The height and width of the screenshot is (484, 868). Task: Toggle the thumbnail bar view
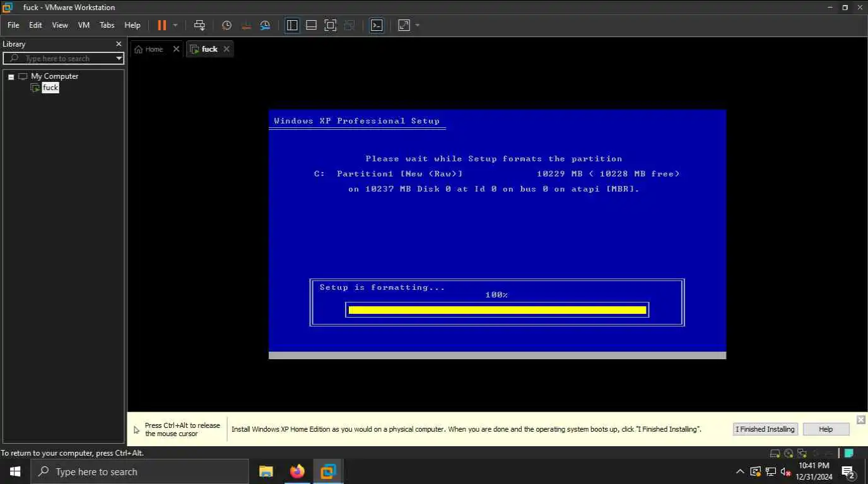(x=311, y=25)
